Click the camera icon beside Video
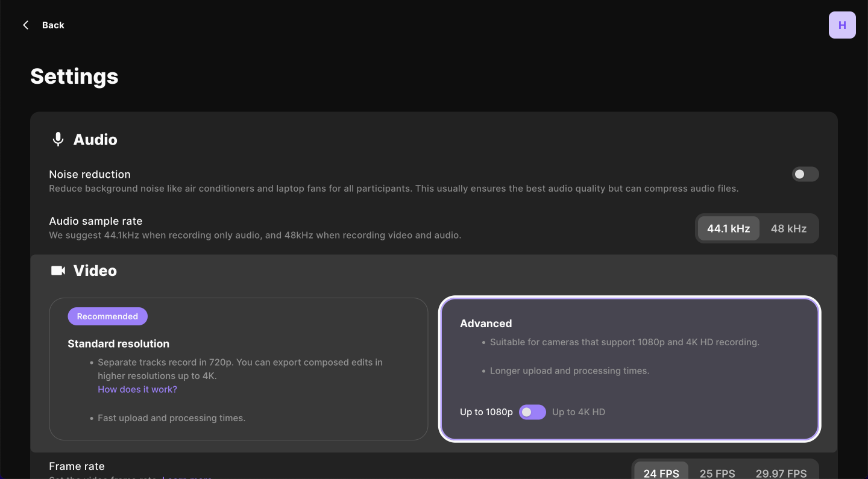 (x=58, y=271)
